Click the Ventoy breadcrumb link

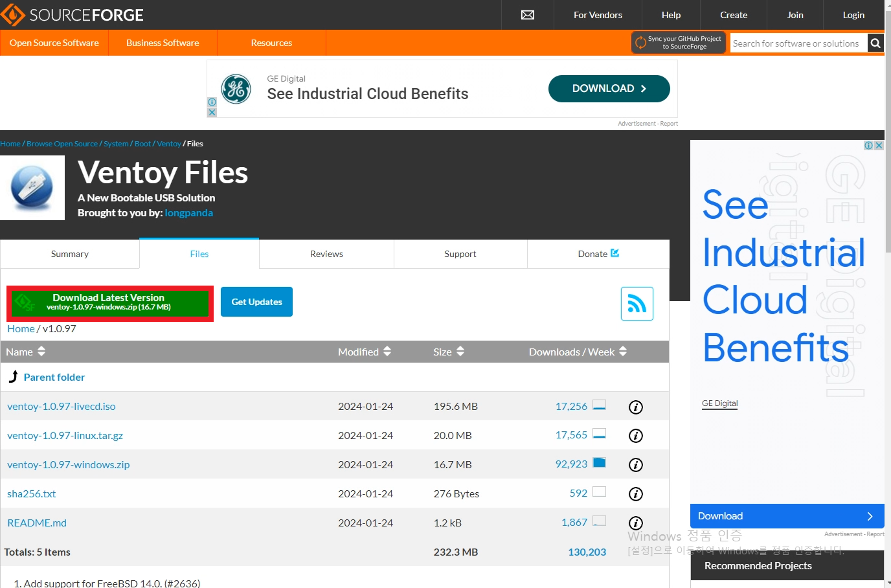coord(169,144)
